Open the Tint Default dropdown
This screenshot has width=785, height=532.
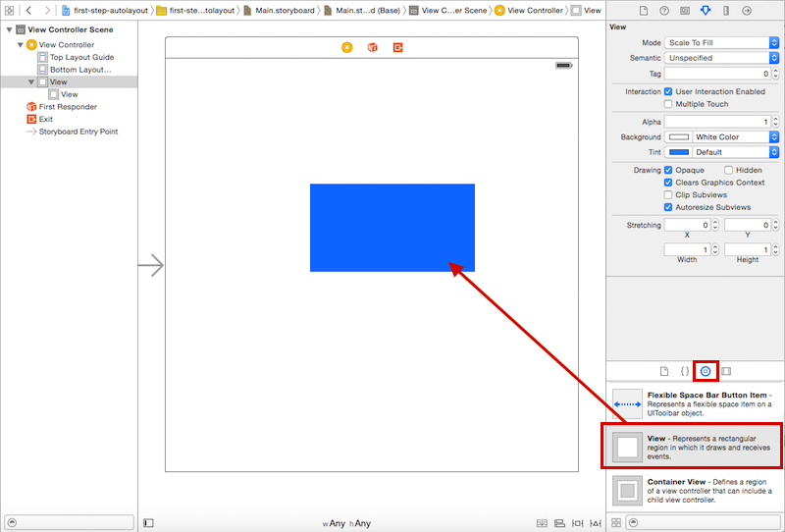pos(735,152)
